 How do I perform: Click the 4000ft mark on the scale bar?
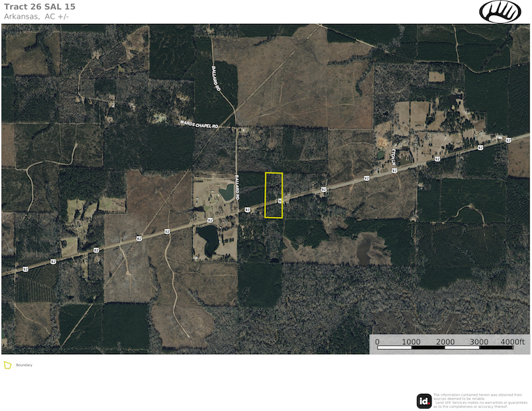click(x=512, y=341)
